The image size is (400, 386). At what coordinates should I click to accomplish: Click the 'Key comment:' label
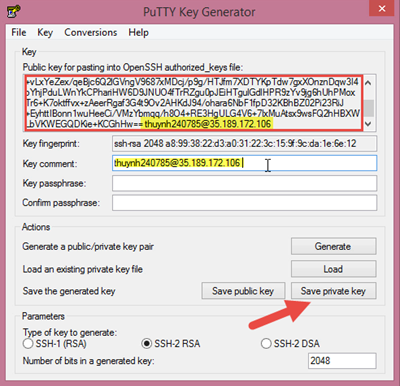(x=50, y=164)
